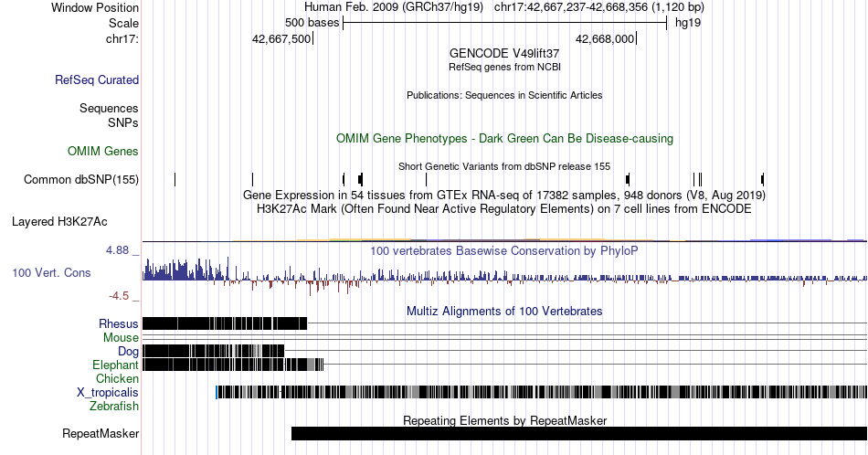The image size is (868, 455).
Task: Open Multiz Alignments of 100 Vertebrates title
Action: click(504, 311)
